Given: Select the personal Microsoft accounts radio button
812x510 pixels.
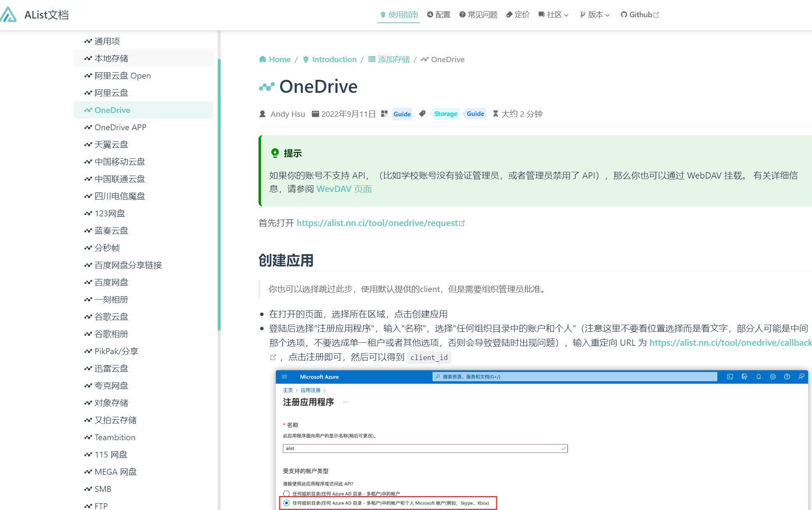Looking at the screenshot, I should coord(287,503).
